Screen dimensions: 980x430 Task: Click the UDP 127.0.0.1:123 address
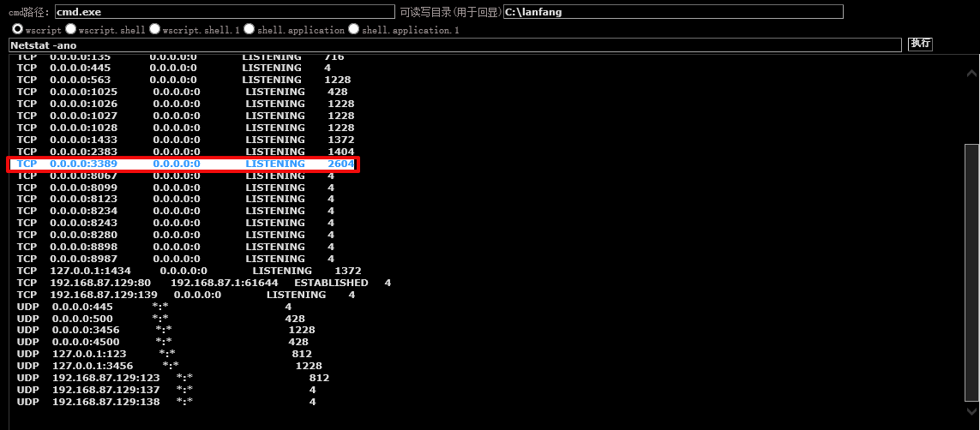click(89, 354)
